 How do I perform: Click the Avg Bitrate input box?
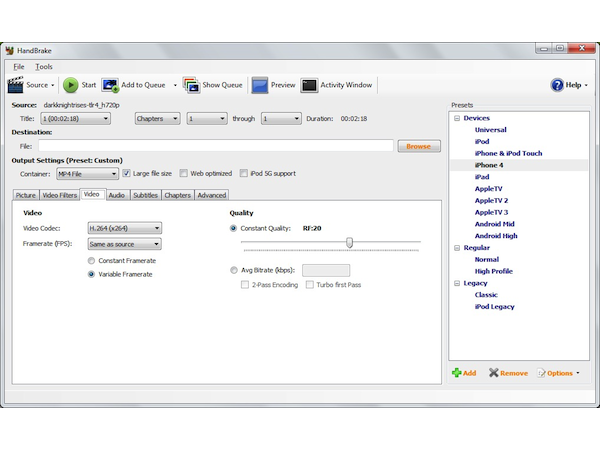pyautogui.click(x=326, y=270)
